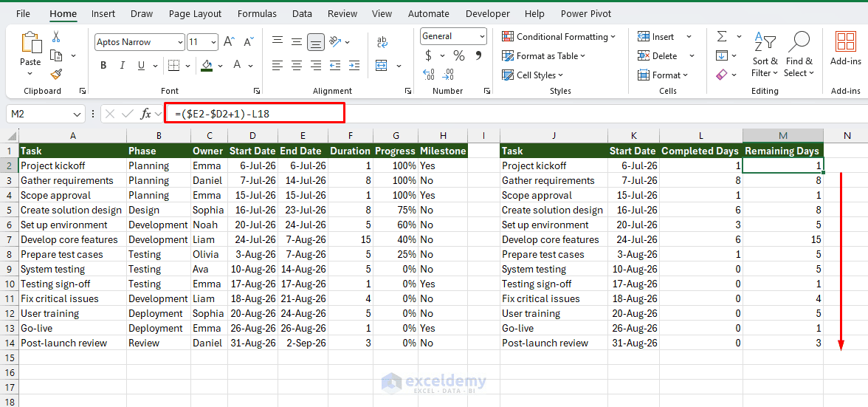Apply Percent Style icon
Image resolution: width=868 pixels, height=407 pixels.
[x=459, y=55]
